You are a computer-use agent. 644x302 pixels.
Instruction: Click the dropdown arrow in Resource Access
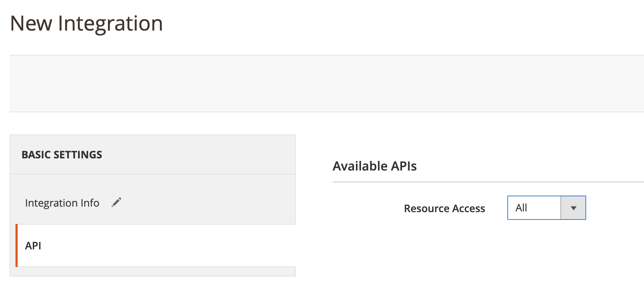[573, 208]
